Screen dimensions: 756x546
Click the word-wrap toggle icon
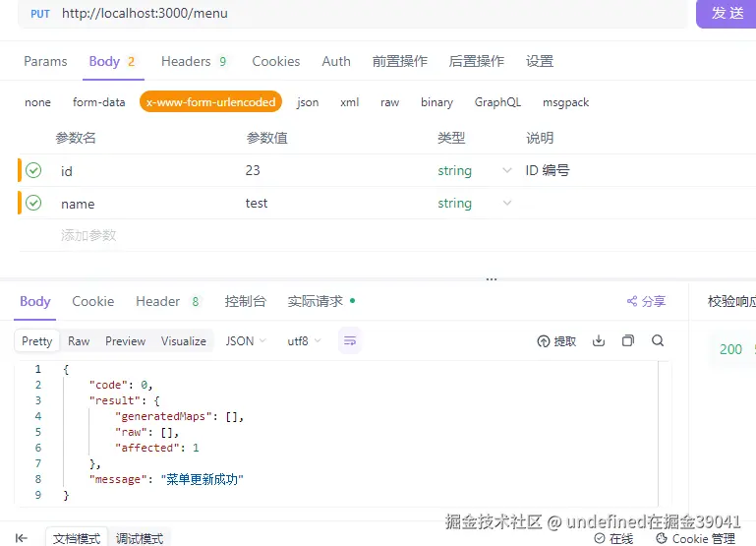pyautogui.click(x=350, y=341)
